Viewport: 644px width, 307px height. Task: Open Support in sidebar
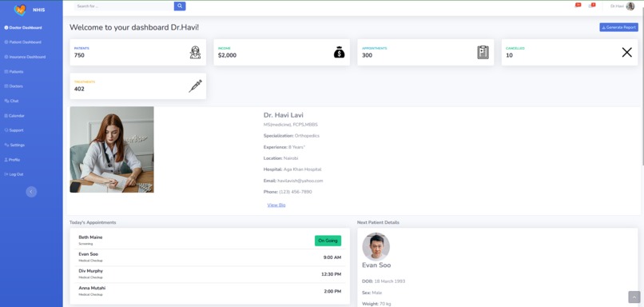(x=14, y=130)
